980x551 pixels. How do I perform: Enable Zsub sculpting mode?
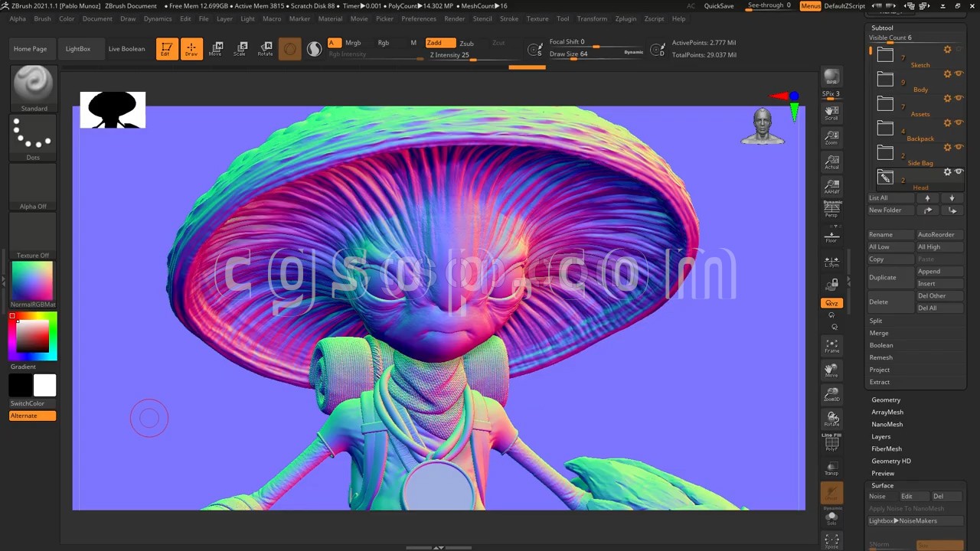[466, 44]
